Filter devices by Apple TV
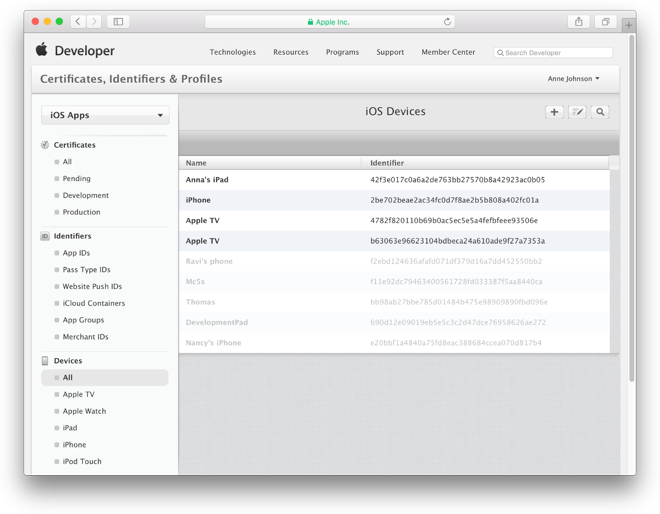Image resolution: width=660 pixels, height=514 pixels. point(78,394)
